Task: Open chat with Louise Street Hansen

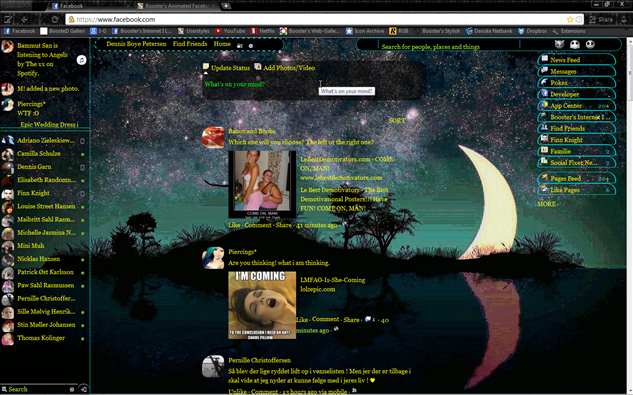Action: tap(44, 206)
